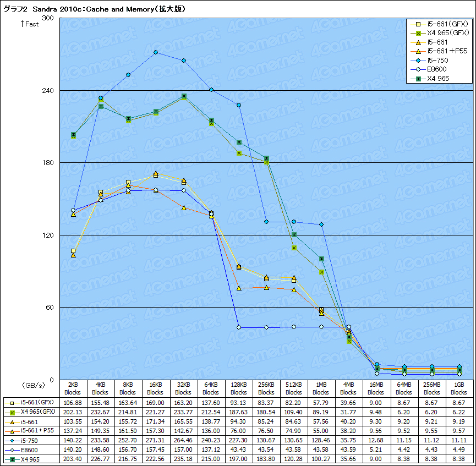
Task: Click the '1GB Blocks' column header
Action: tap(459, 388)
